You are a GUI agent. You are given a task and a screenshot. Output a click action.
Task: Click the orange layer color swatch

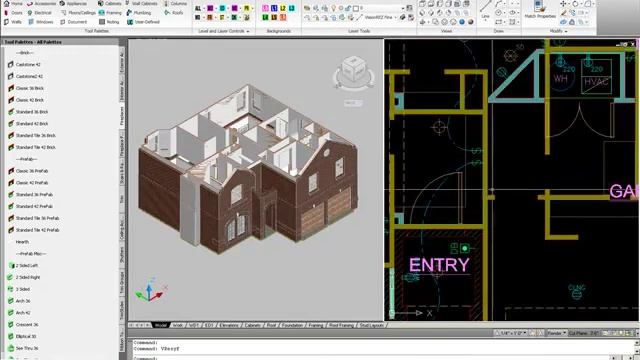click(210, 18)
